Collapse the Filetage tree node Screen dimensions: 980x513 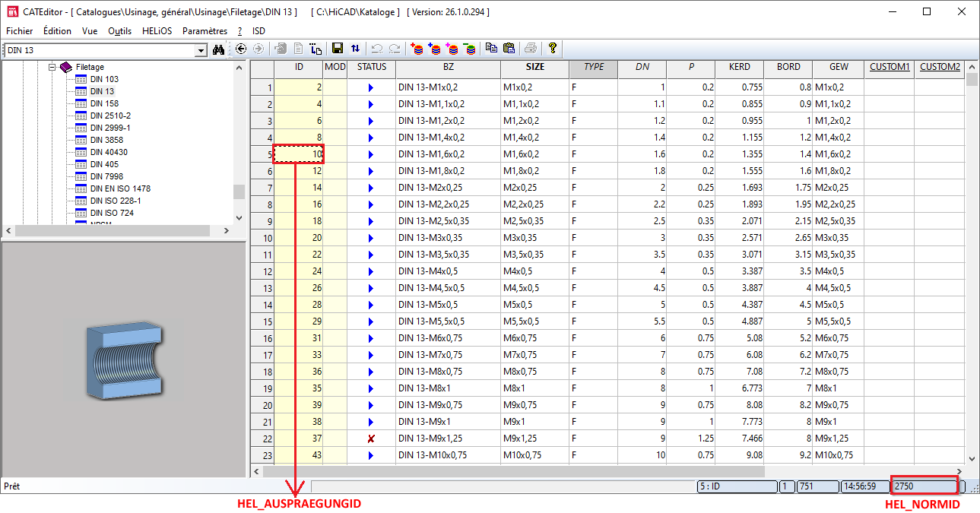52,67
